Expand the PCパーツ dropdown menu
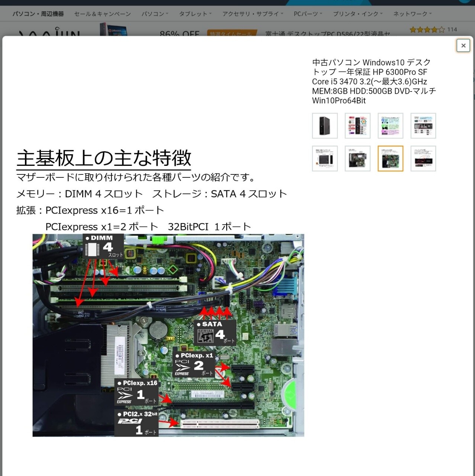The image size is (475, 476). [308, 14]
